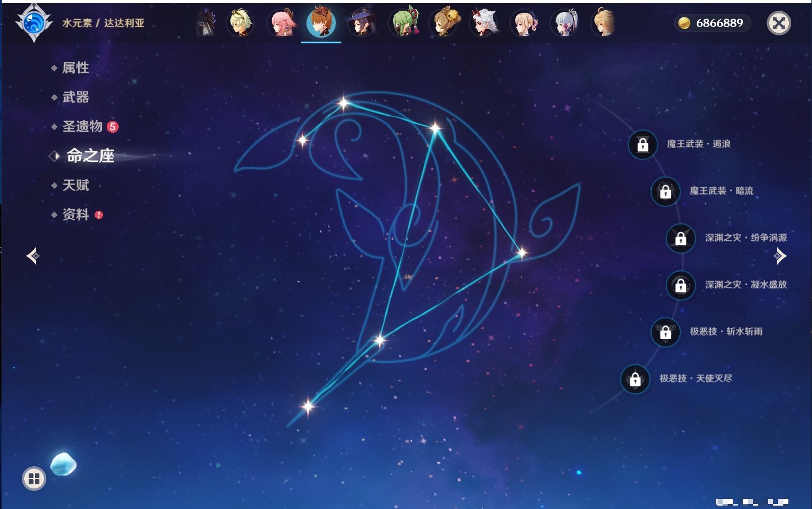812x509 pixels.
Task: Click the constellation label 极恶技·斩水斩雨
Action: [x=727, y=331]
